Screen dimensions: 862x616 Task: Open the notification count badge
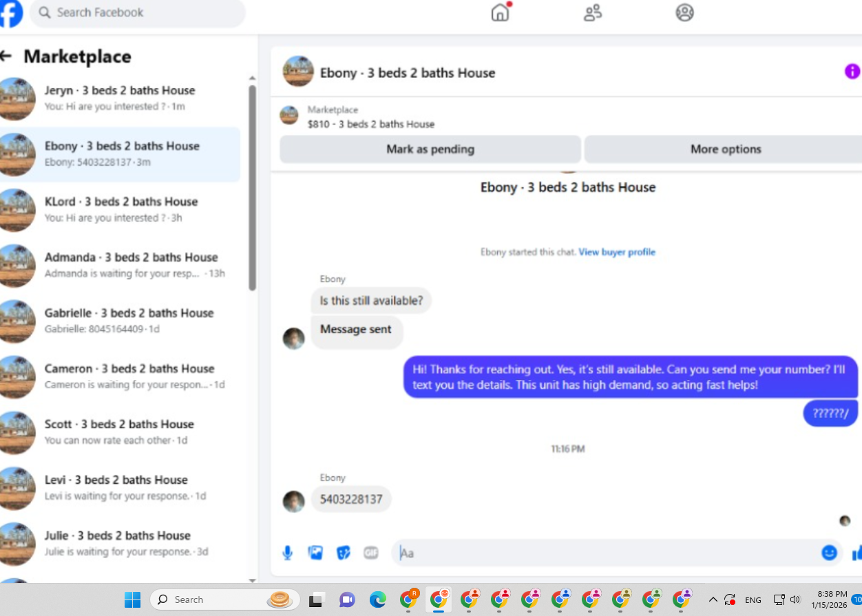(x=857, y=599)
